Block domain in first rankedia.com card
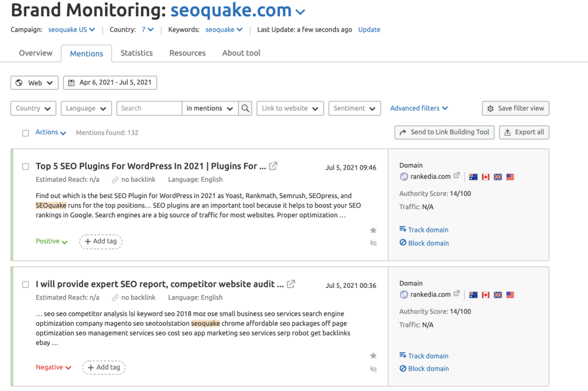Viewport: 588px width, 391px height. (424, 243)
